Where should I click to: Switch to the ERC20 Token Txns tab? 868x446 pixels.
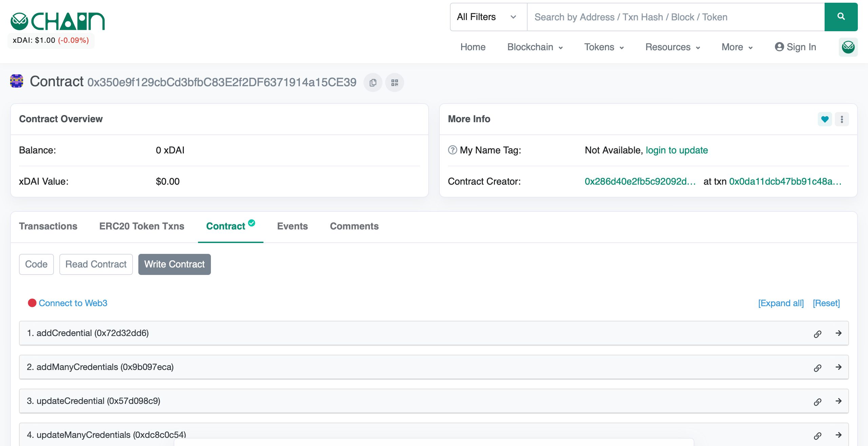pos(142,226)
